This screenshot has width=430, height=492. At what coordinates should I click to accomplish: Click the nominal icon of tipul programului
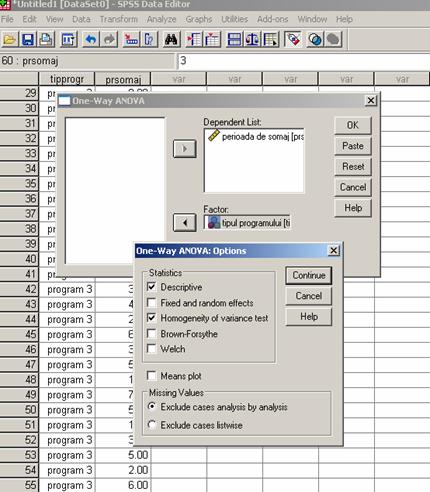pos(214,223)
